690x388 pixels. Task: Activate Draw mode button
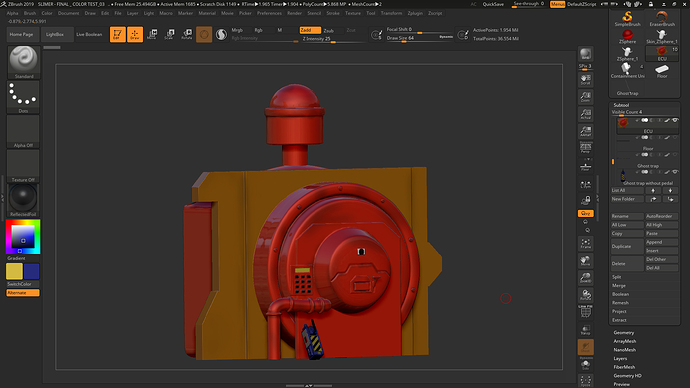coord(135,34)
